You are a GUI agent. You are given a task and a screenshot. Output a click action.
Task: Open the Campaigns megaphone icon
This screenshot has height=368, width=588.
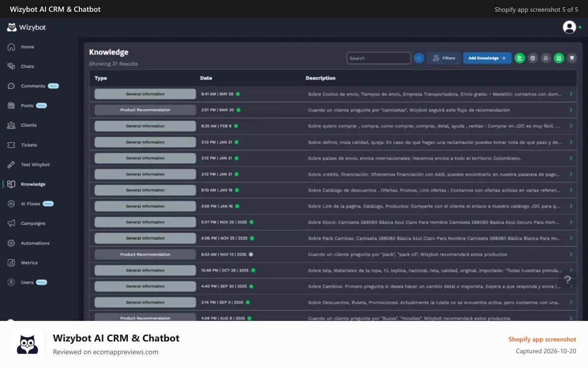pyautogui.click(x=11, y=223)
